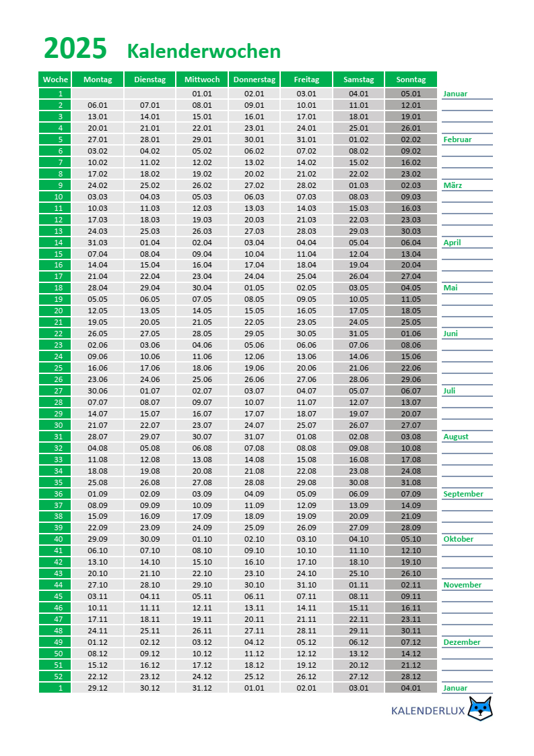Click the Samstag column header
Viewport: 534px width, 756px height.
(358, 80)
